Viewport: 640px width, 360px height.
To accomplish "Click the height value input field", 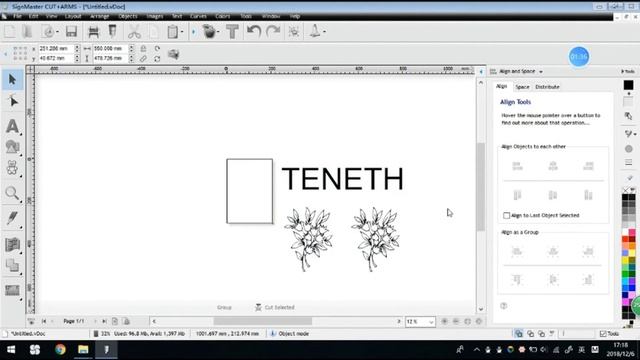I will point(110,58).
